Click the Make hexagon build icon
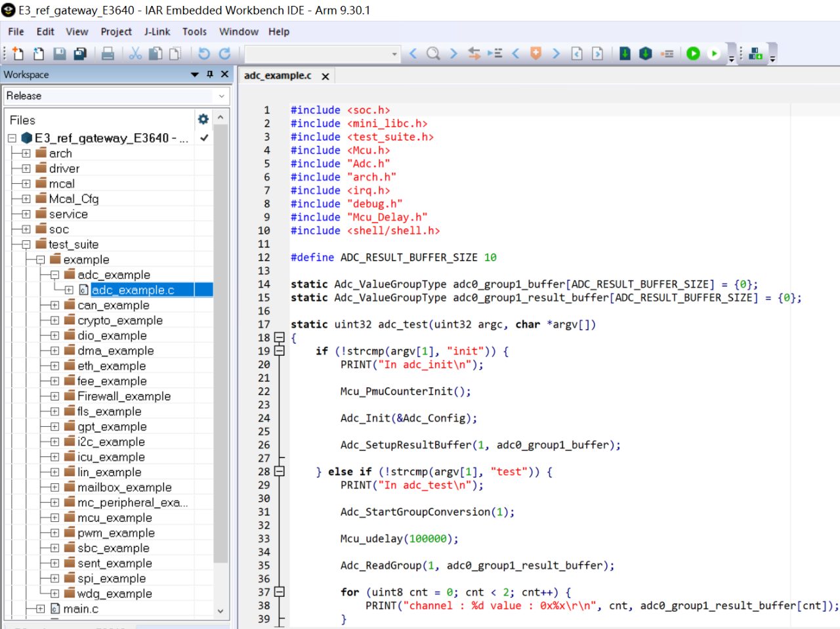Viewport: 840px width, 629px height. click(x=646, y=54)
